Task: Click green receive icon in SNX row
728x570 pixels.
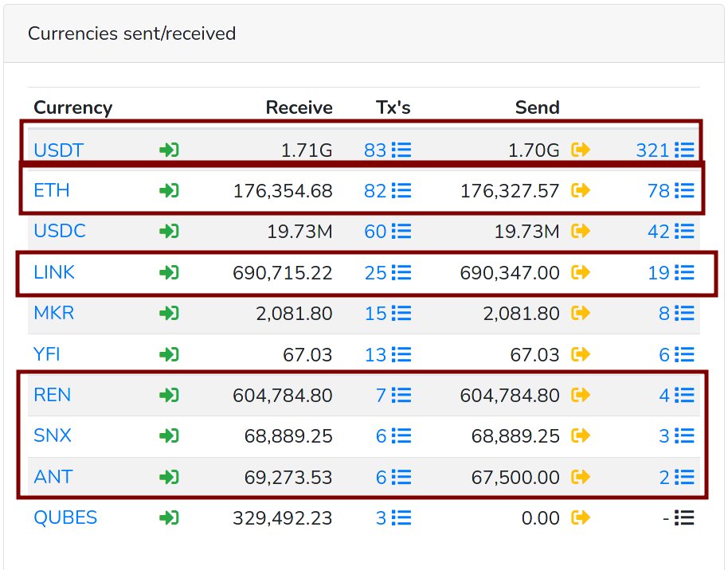Action: click(169, 435)
